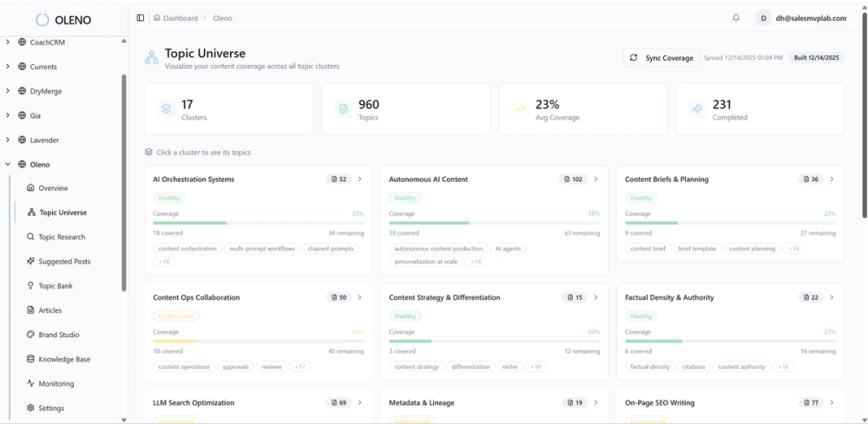The height and width of the screenshot is (424, 868).
Task: Click the 'personalization at scale' tag
Action: point(425,262)
